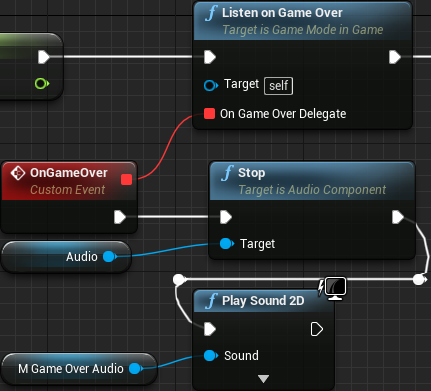This screenshot has height=391, width=431.
Task: Click the Target pin of the Stop node
Action: pos(227,244)
